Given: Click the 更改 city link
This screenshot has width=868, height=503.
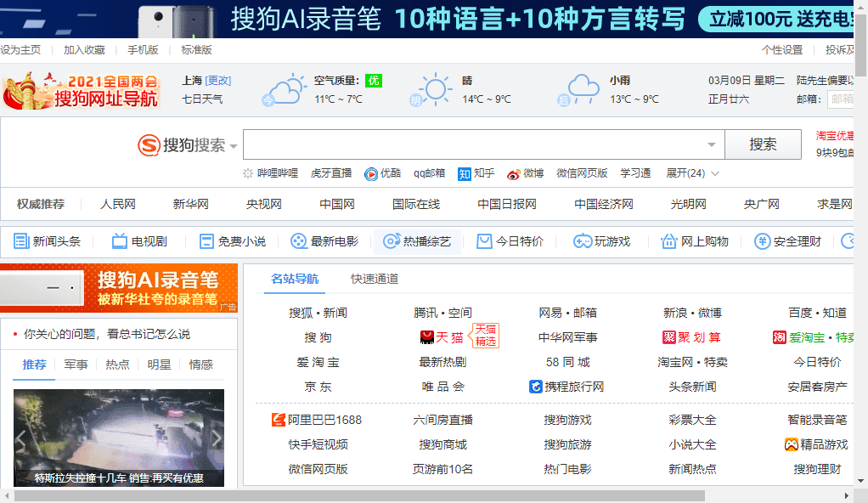Looking at the screenshot, I should pos(218,81).
